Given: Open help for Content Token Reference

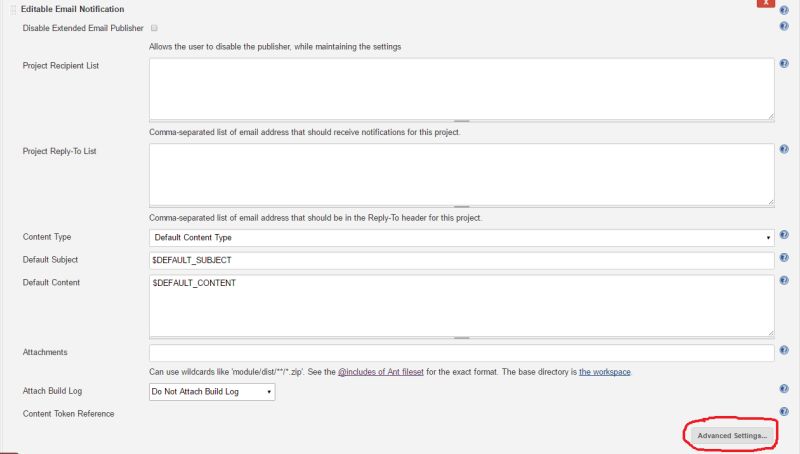Looking at the screenshot, I should coord(784,412).
